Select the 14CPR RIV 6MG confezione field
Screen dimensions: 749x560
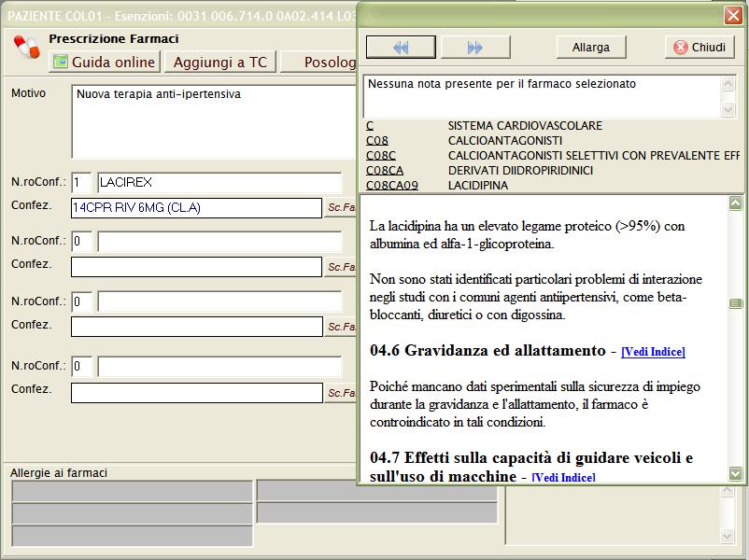(x=196, y=207)
